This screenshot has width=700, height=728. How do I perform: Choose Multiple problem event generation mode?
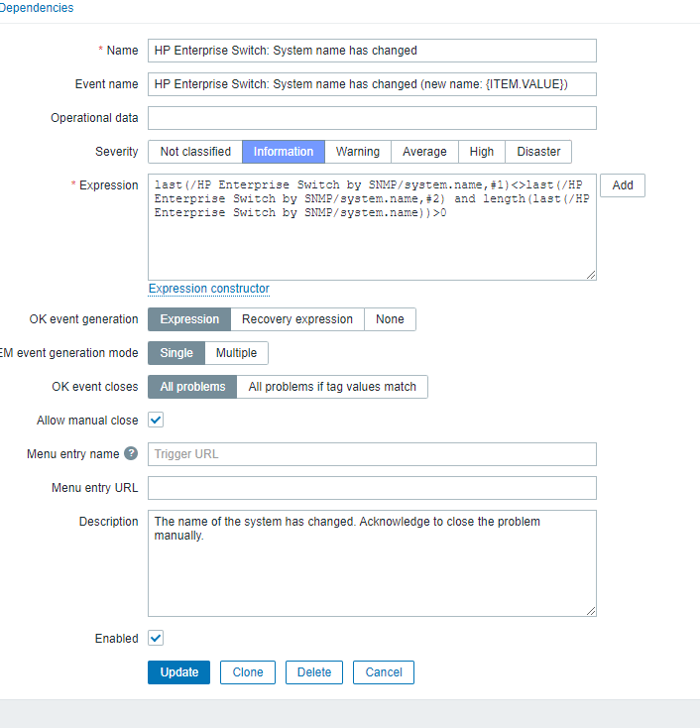(236, 353)
